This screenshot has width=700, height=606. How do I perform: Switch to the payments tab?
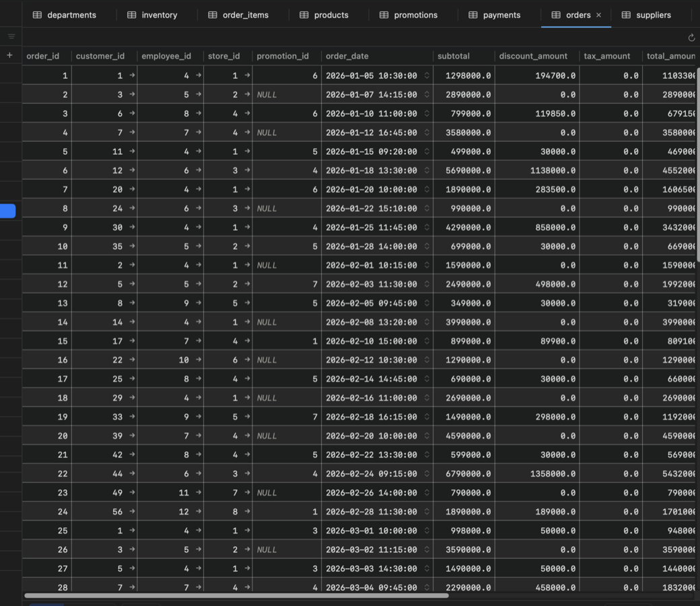click(495, 15)
